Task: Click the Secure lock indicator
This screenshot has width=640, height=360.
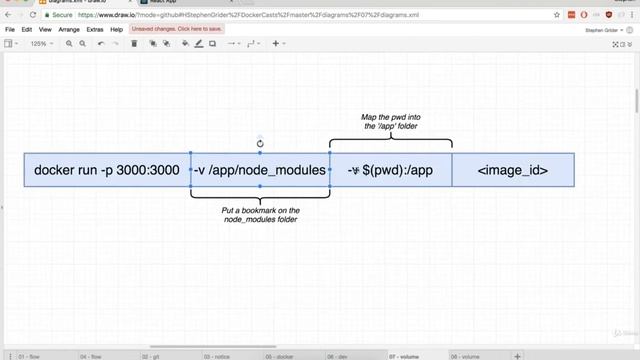Action: pos(58,15)
